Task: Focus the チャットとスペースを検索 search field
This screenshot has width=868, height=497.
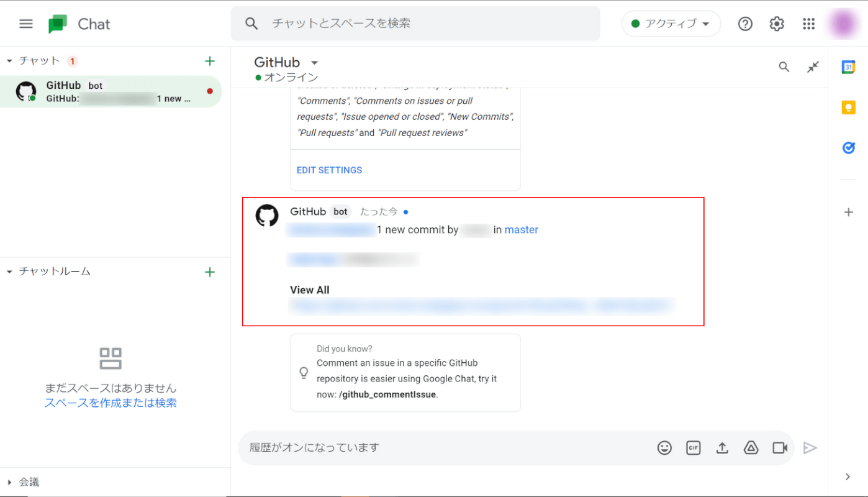Action: [415, 24]
